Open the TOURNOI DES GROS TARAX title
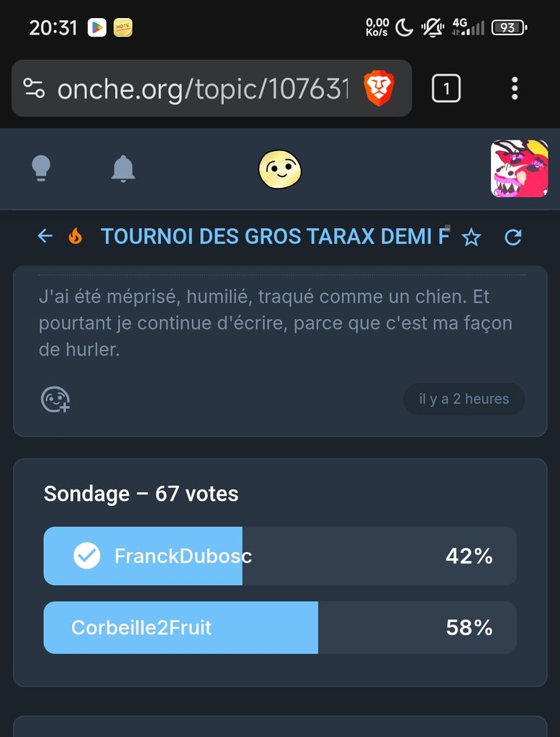The height and width of the screenshot is (737, 560). point(275,236)
